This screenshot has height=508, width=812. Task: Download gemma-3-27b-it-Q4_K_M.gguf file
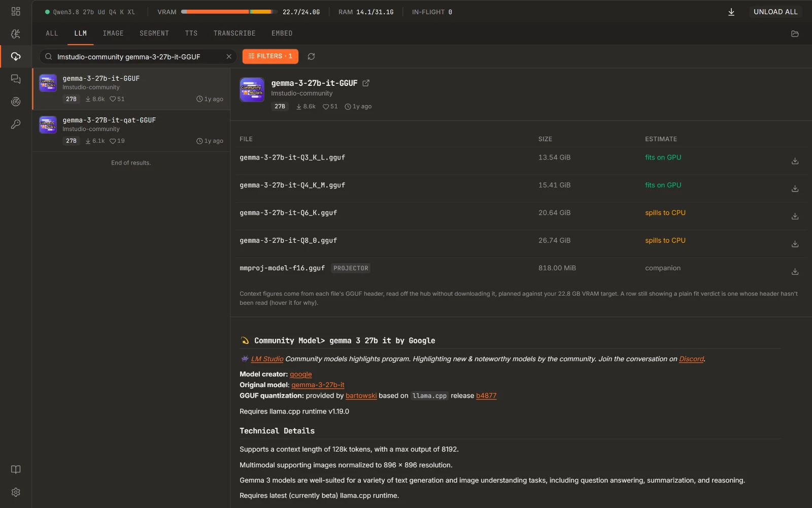click(795, 188)
